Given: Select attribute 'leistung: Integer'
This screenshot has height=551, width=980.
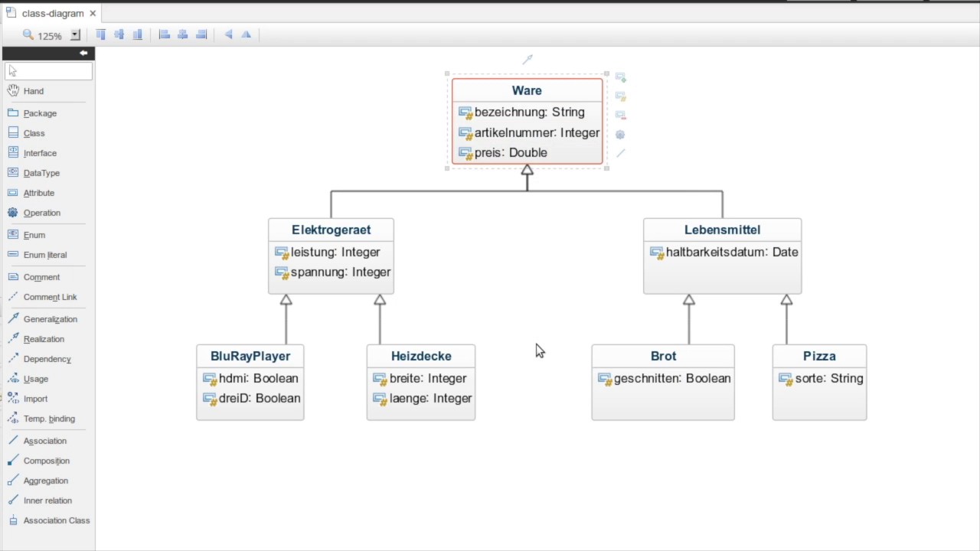Looking at the screenshot, I should (328, 252).
